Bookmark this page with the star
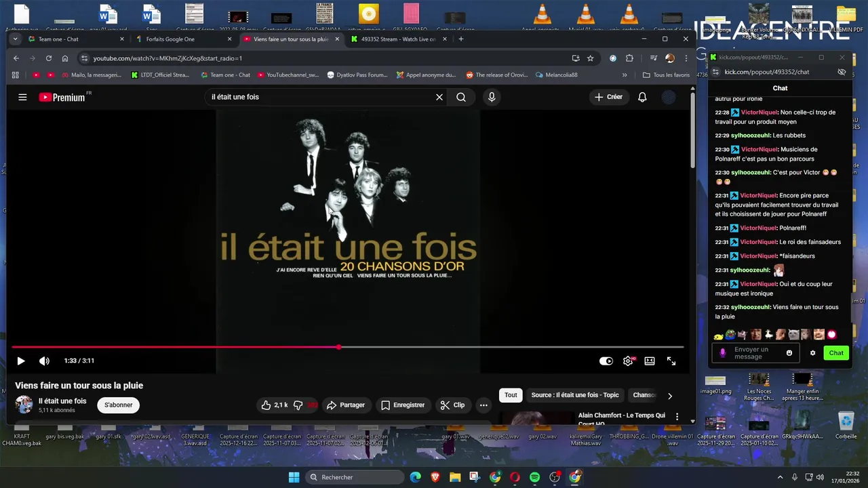 (x=590, y=58)
